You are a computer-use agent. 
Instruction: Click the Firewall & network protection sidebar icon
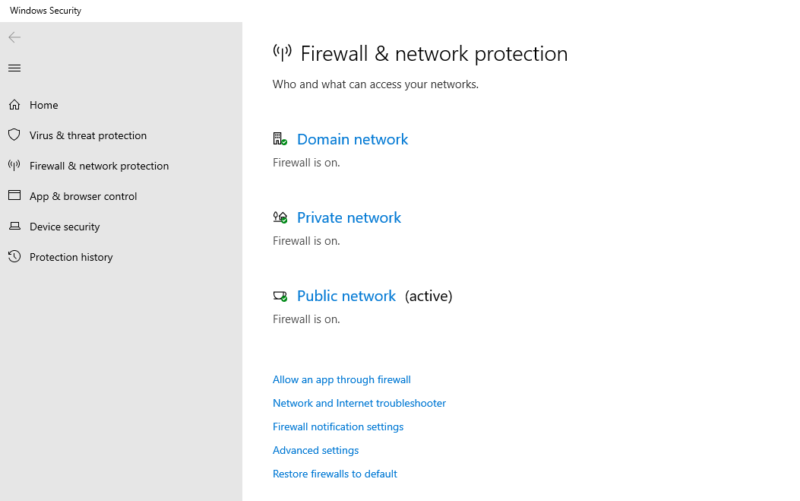point(14,166)
